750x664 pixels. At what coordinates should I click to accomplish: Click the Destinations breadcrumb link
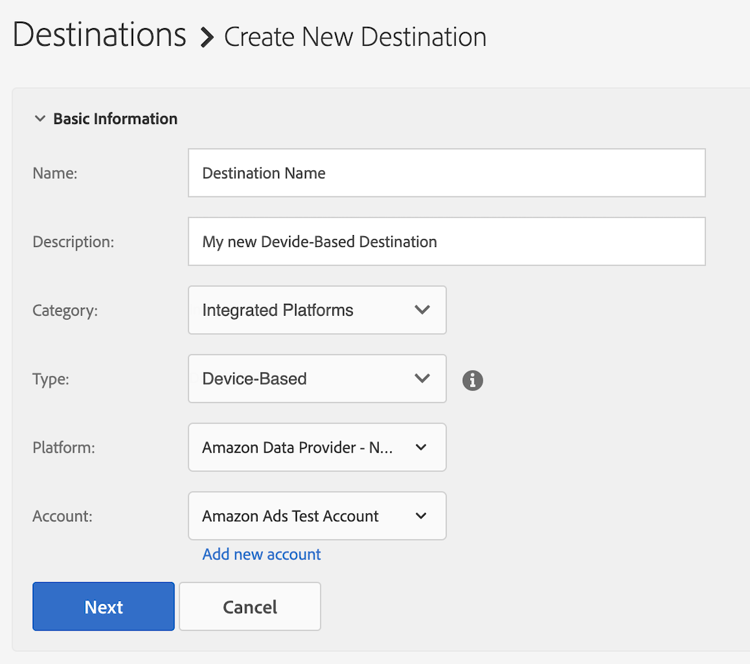(99, 35)
